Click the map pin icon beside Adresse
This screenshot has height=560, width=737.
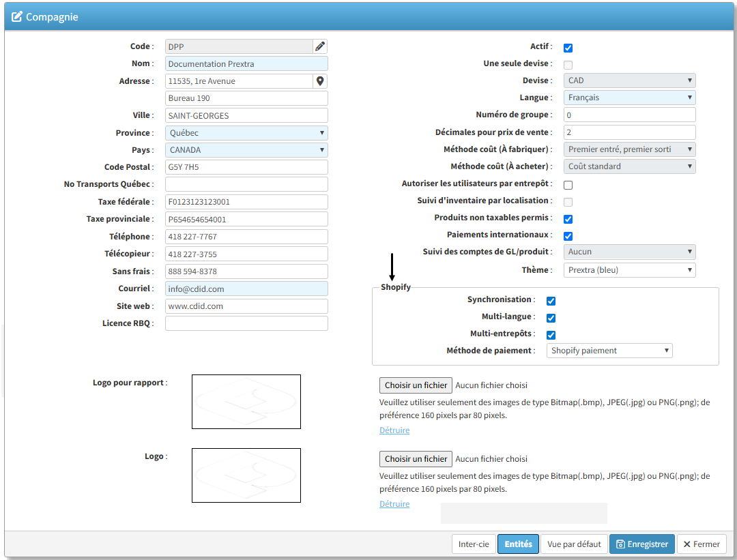point(320,81)
